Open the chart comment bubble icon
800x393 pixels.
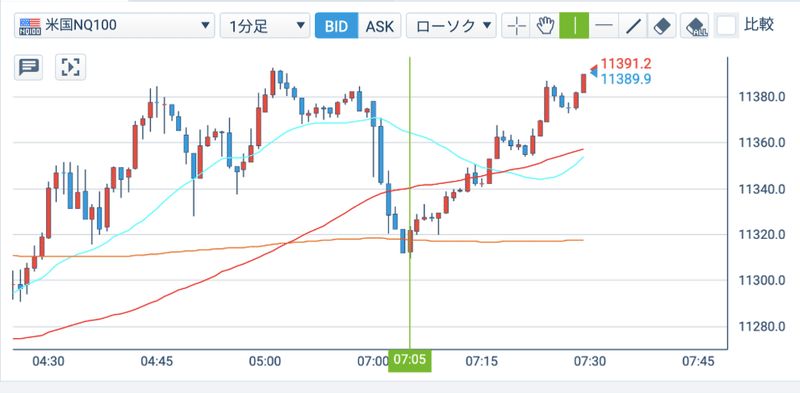pos(29,67)
